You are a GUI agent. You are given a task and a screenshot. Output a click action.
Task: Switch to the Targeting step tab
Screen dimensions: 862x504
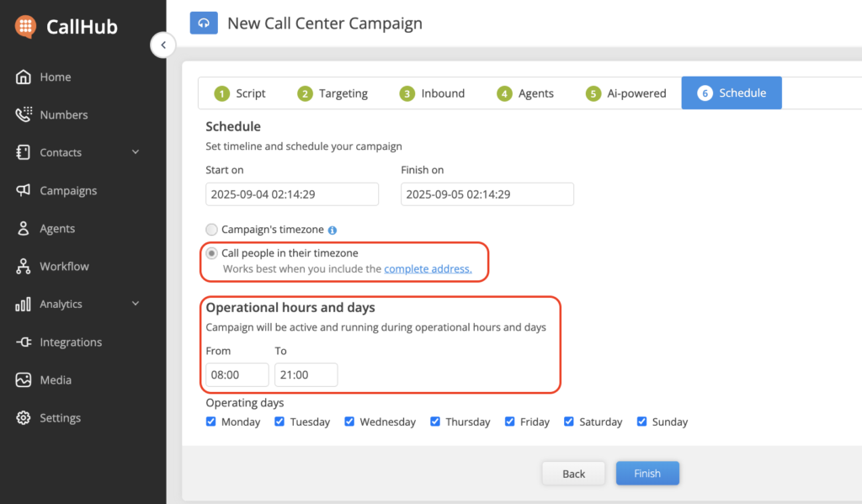[x=333, y=93]
